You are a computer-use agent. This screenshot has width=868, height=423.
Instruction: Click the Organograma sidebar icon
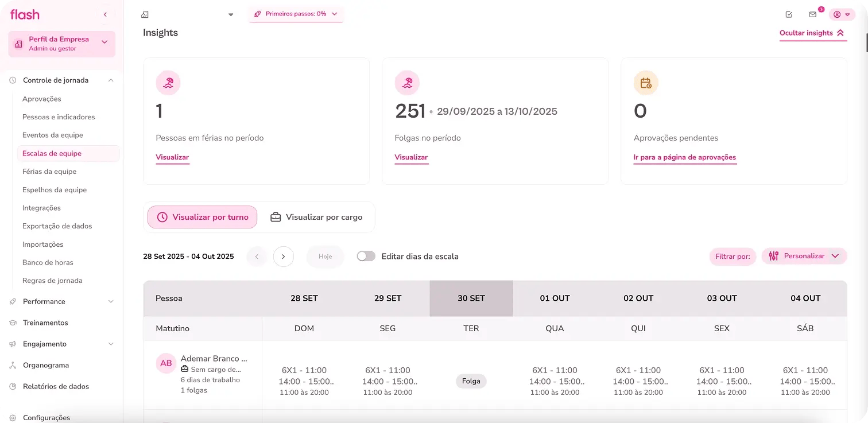tap(13, 365)
